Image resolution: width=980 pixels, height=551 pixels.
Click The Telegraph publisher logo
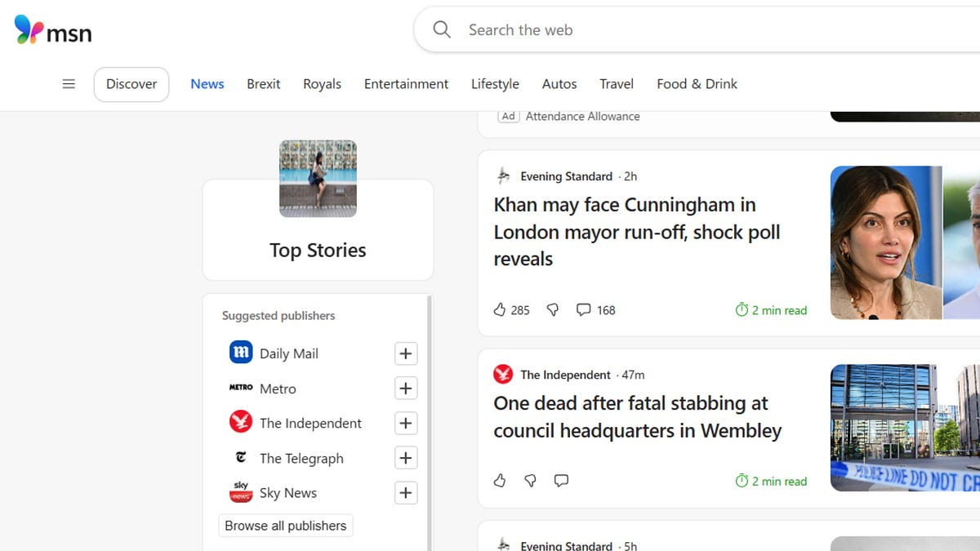241,458
